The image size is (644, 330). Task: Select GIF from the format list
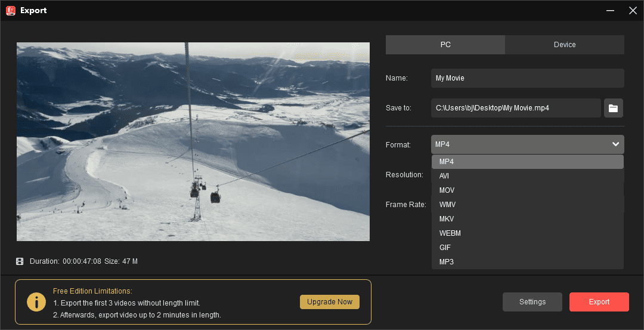tap(527, 248)
